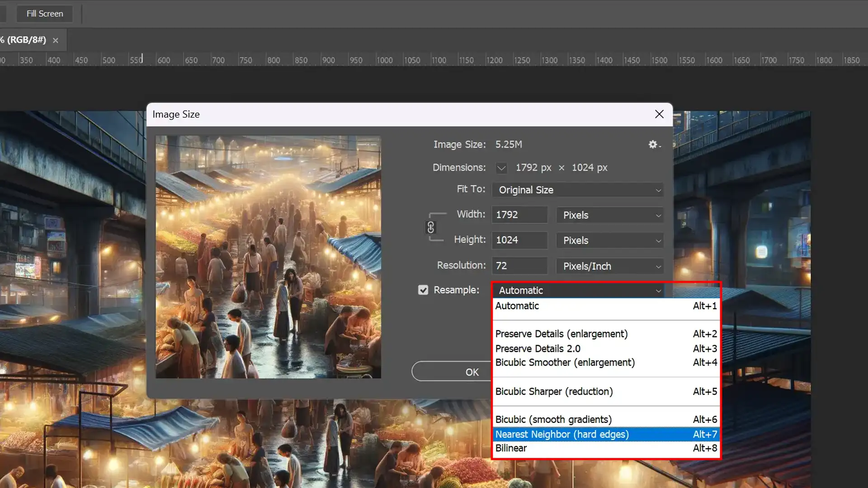Screen dimensions: 868x488
Task: Close the RGB/8# document tab
Action: click(56, 40)
